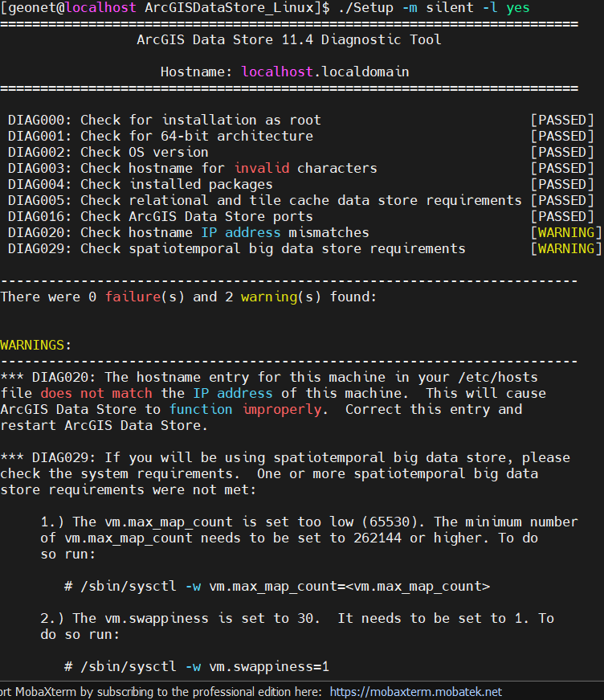Click the 'DIAG002: Check OS version' line

point(108,152)
